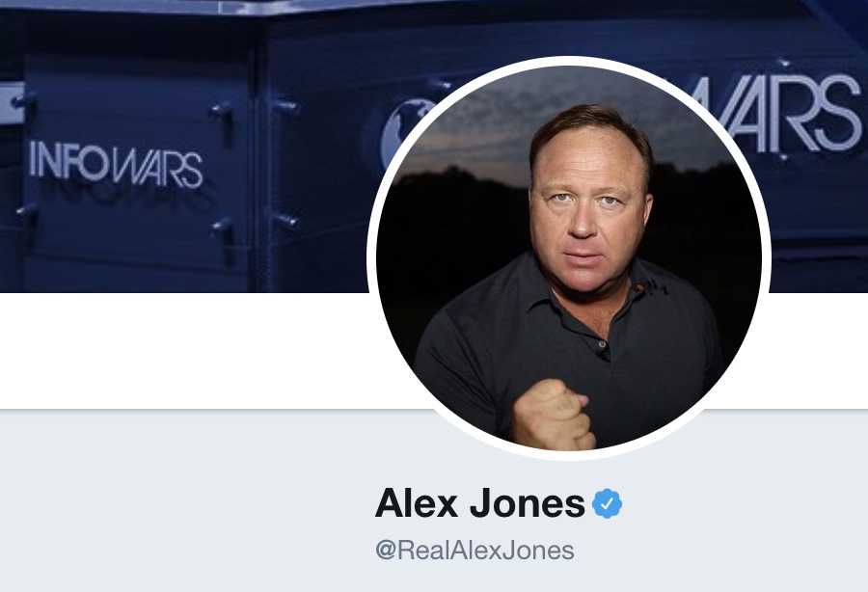Click the clenched fist in the avatar photo
Image resolution: width=868 pixels, height=592 pixels.
click(x=551, y=415)
